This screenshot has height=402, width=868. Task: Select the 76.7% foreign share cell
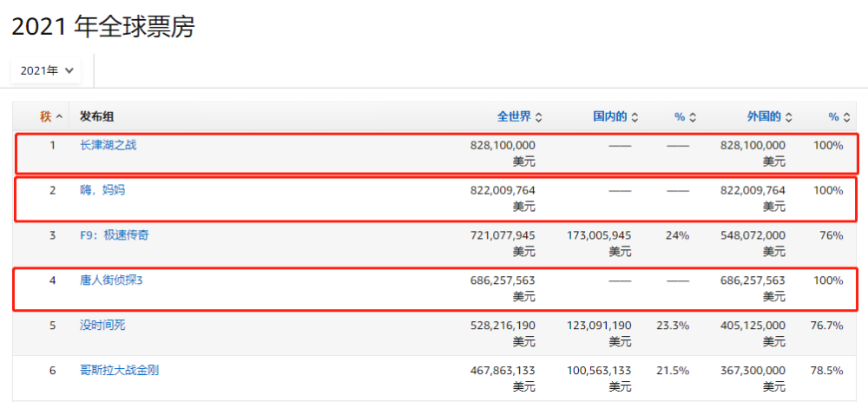[x=826, y=325]
